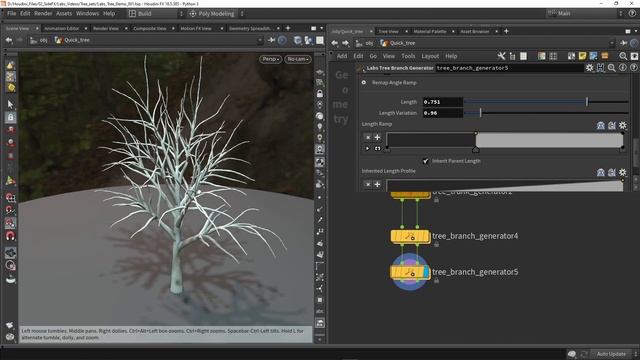Click the Length Variation value field 0.96
Viewport: 640px width, 360px height.
point(442,113)
